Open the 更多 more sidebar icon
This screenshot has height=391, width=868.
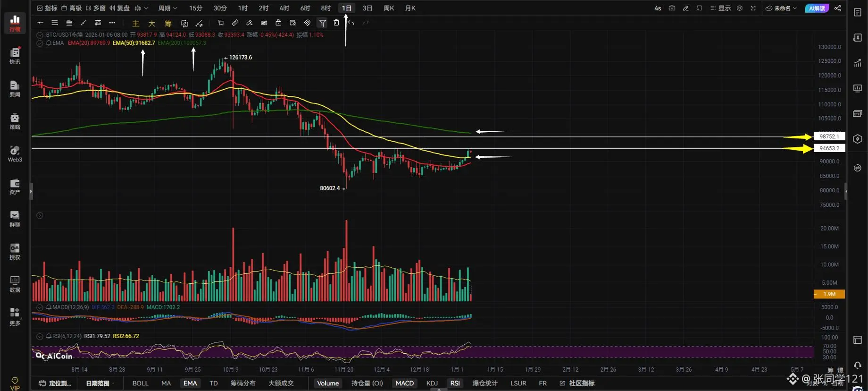15,317
